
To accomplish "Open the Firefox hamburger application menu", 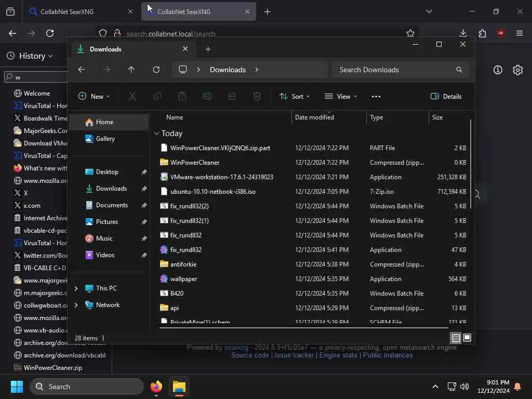I will [x=520, y=33].
